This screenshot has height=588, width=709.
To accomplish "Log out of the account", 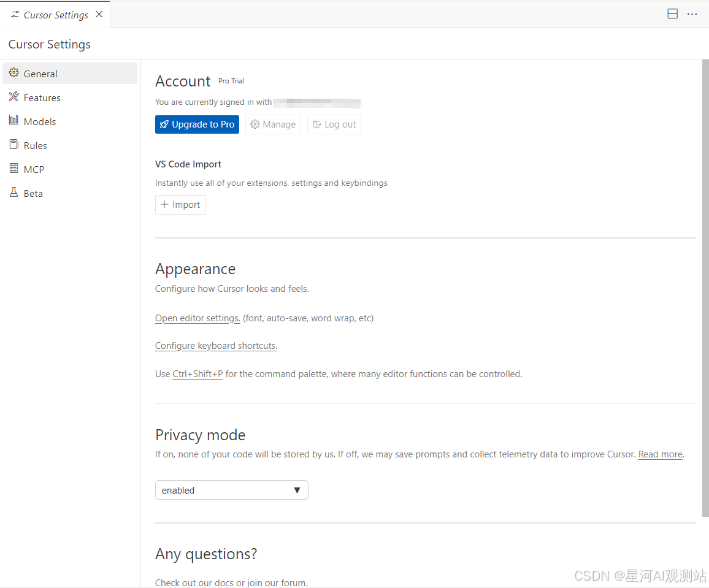I will pos(334,124).
